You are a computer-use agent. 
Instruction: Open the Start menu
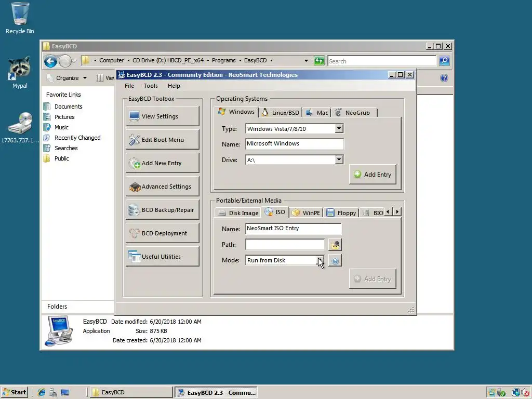point(14,392)
